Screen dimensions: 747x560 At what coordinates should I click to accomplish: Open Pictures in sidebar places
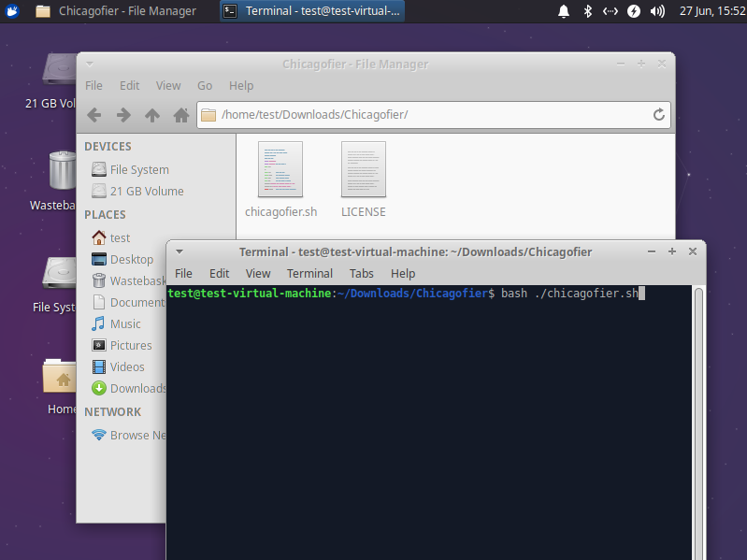[x=122, y=345]
